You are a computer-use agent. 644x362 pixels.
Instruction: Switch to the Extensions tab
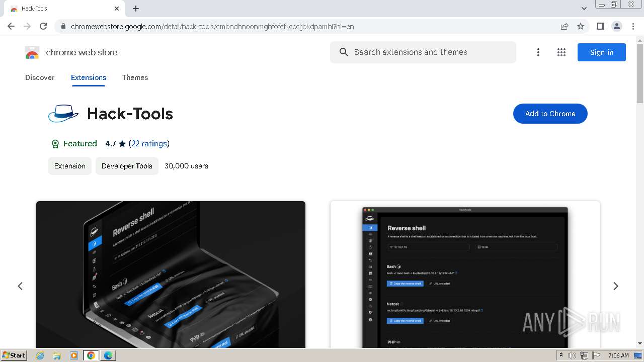[89, 77]
